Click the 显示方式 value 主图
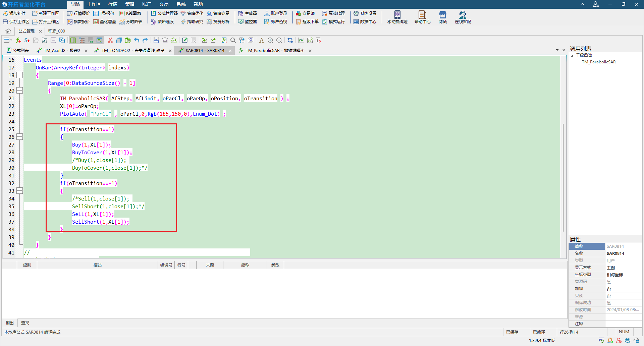 623,268
